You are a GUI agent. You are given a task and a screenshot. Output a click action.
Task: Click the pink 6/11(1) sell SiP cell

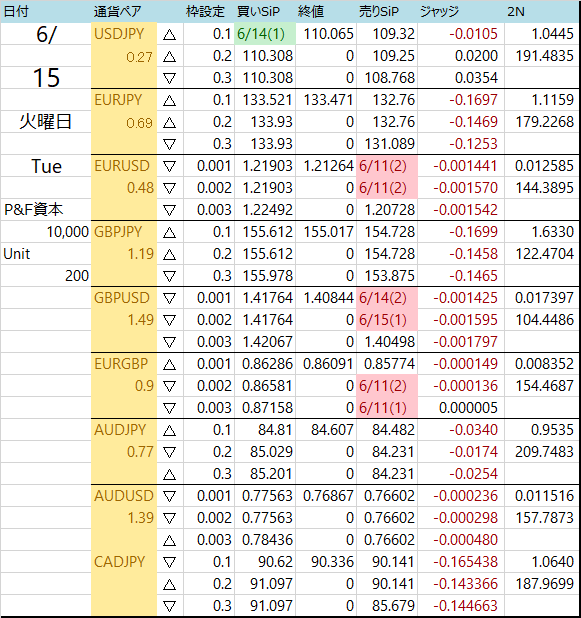coord(387,408)
